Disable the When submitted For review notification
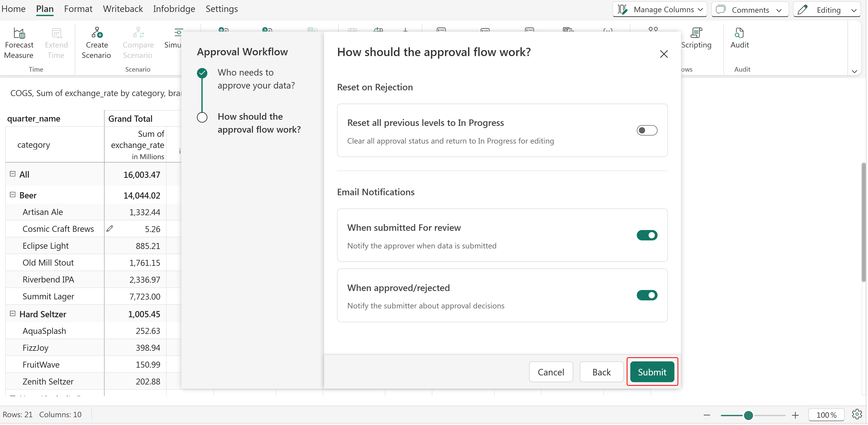The width and height of the screenshot is (868, 425). click(x=647, y=235)
